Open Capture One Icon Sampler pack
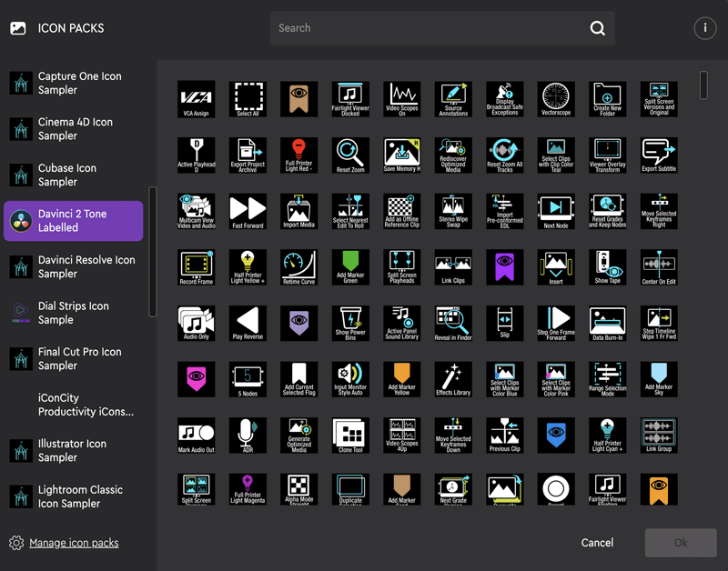Image resolution: width=728 pixels, height=571 pixels. [74, 83]
